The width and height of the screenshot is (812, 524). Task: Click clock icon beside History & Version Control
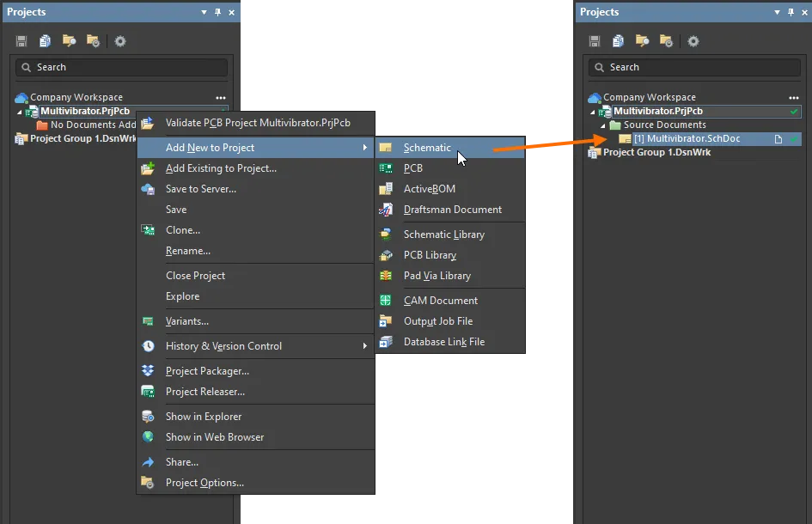(x=148, y=346)
